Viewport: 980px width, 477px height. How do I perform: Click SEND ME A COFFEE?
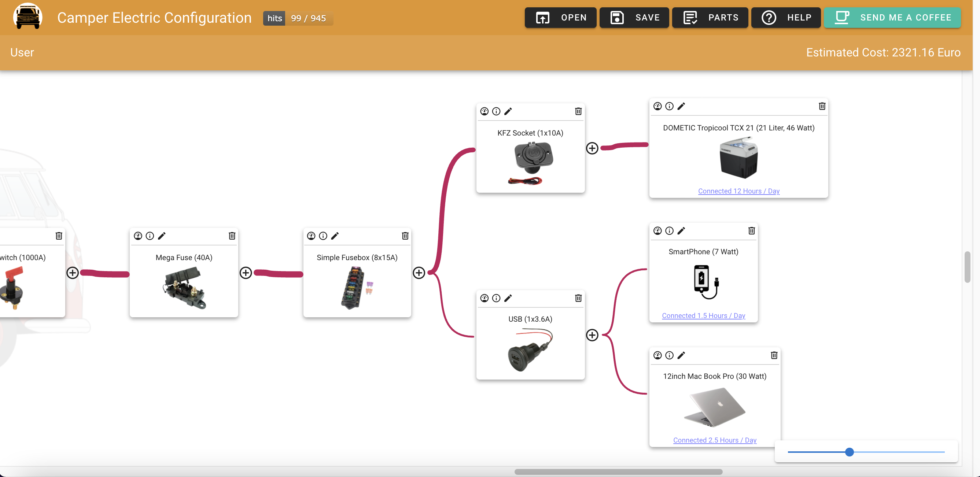(892, 18)
